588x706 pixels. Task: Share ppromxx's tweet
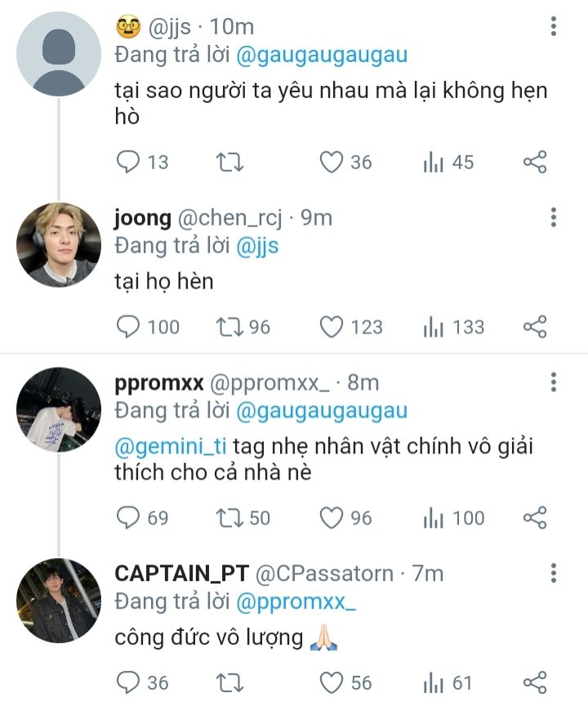coord(534,518)
